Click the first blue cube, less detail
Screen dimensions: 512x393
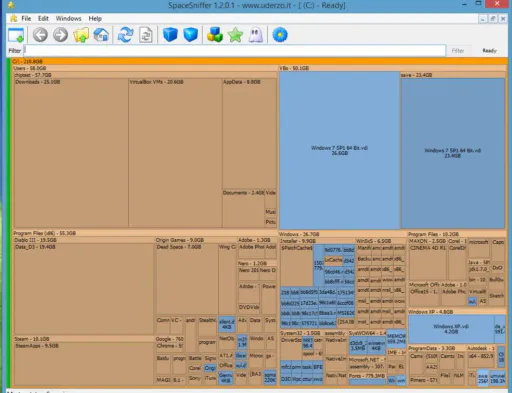coord(170,35)
